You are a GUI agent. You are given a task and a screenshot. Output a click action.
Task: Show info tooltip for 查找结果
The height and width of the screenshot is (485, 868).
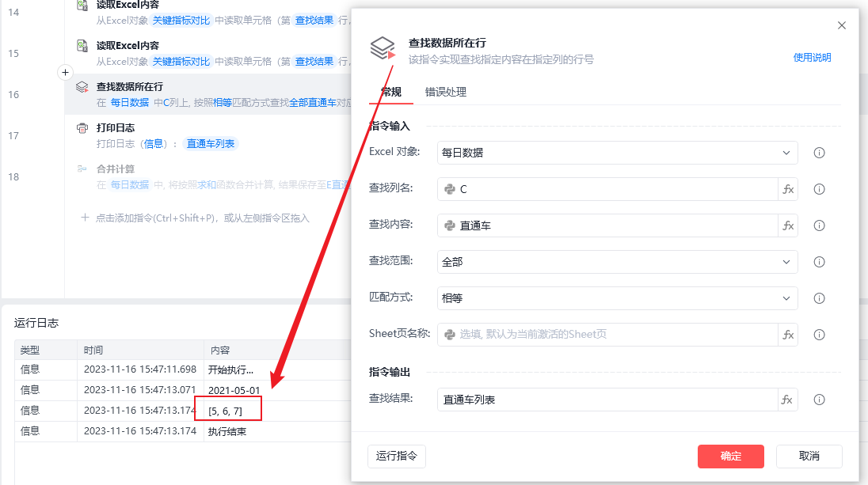pyautogui.click(x=820, y=400)
